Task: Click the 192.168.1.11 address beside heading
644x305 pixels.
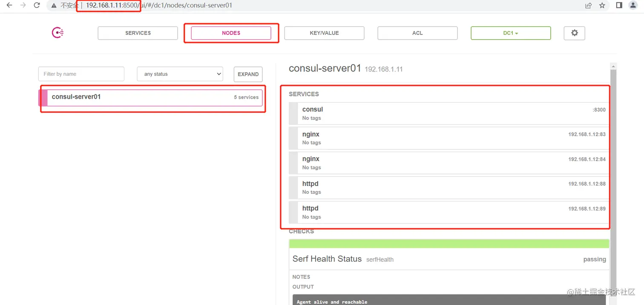Action: (384, 69)
